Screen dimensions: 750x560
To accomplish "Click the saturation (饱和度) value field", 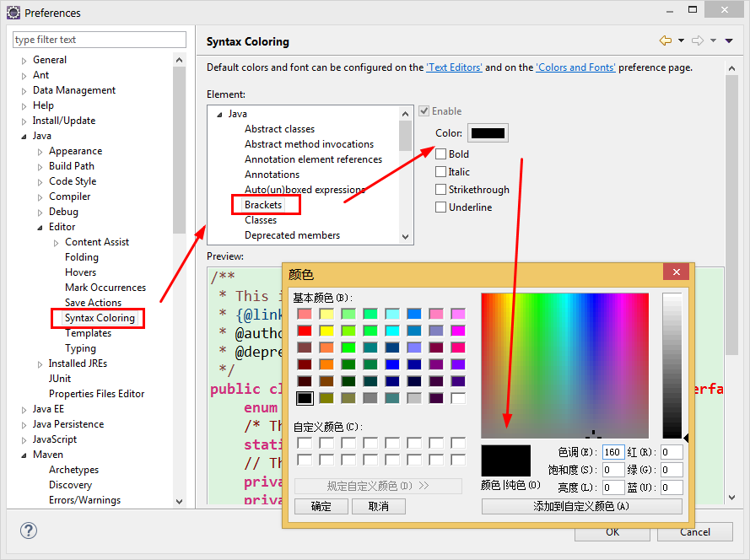I will (x=613, y=470).
